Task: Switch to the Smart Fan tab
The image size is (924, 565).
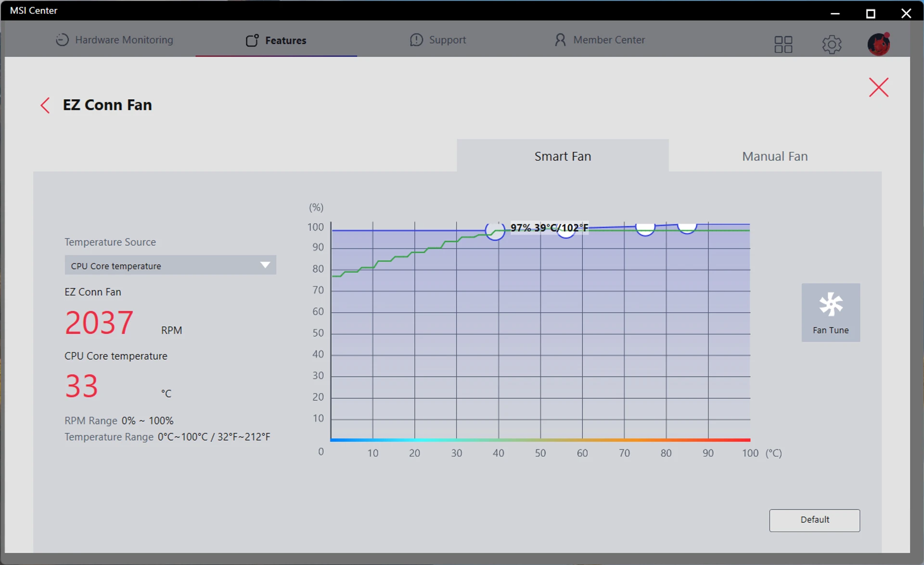Action: [563, 156]
